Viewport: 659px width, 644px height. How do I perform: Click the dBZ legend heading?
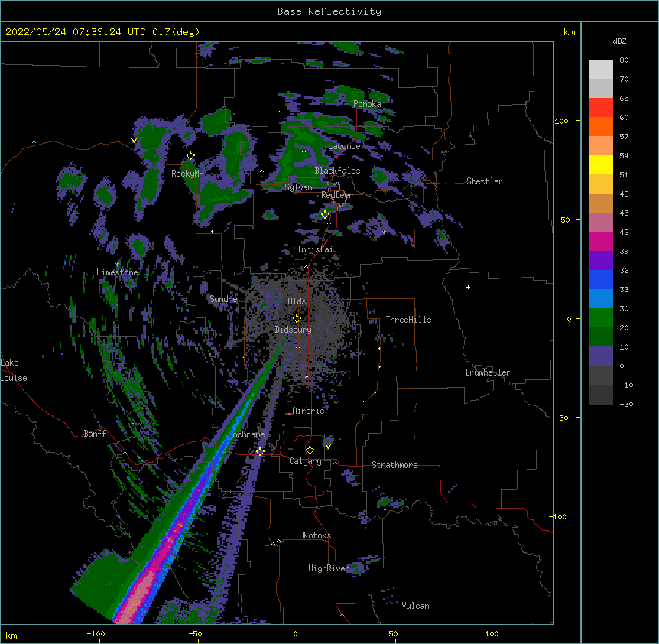click(x=619, y=41)
